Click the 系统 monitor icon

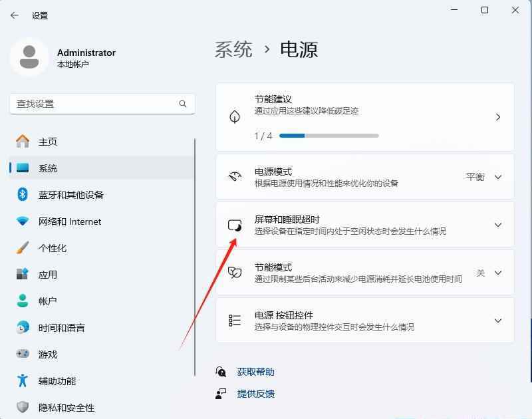point(23,168)
